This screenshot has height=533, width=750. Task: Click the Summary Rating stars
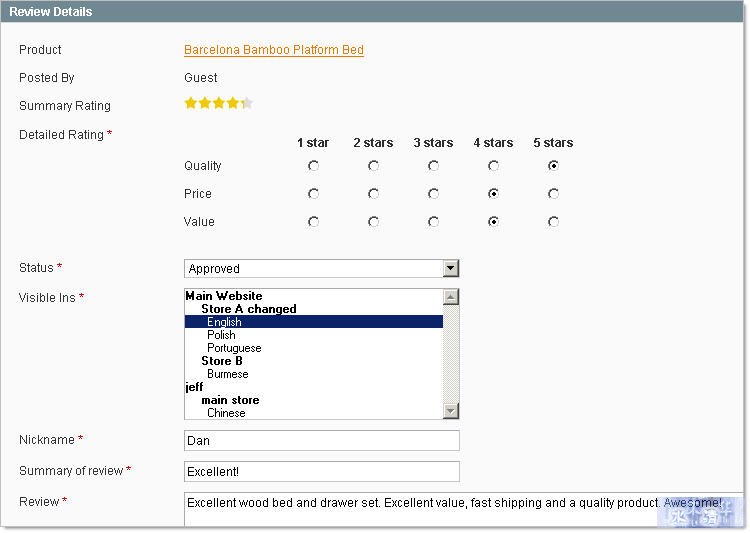click(x=219, y=103)
